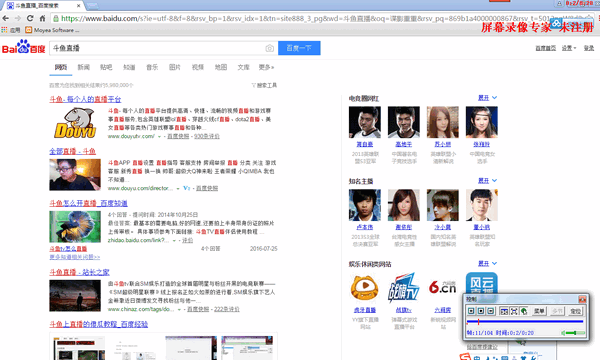The width and height of the screenshot is (600, 360).
Task: Open the 虎牙直播 site icon
Action: pyautogui.click(x=365, y=288)
